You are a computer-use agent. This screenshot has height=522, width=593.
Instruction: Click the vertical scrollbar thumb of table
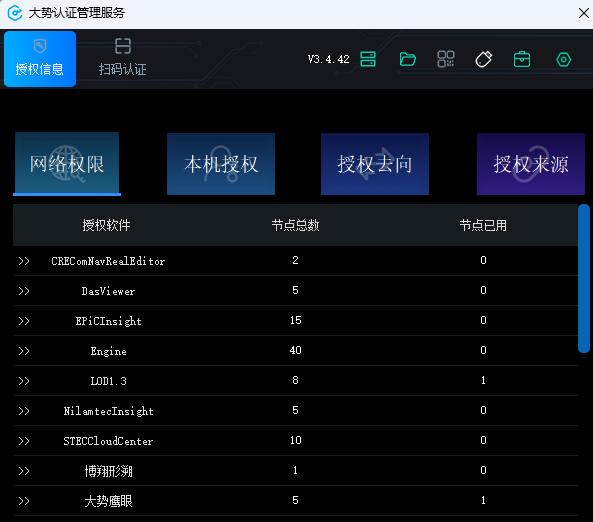[584, 278]
